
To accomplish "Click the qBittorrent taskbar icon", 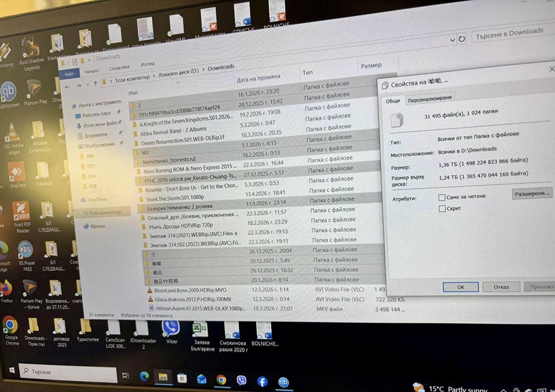I will click(x=283, y=382).
